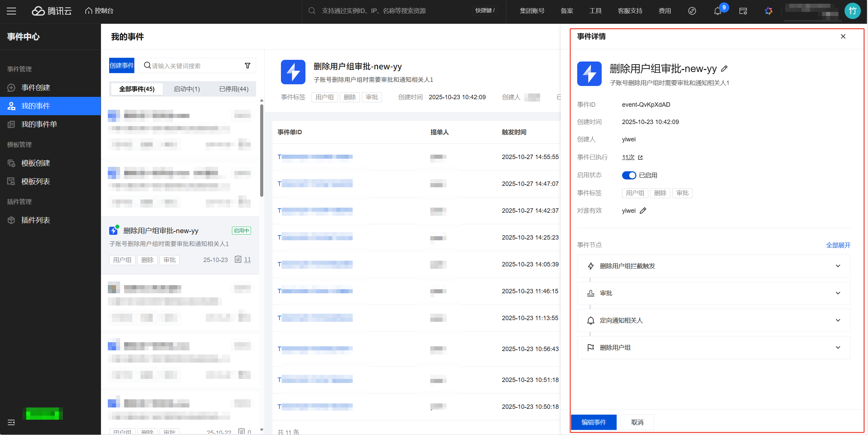Click the 全部展开 link
Image resolution: width=868 pixels, height=435 pixels.
coord(838,245)
